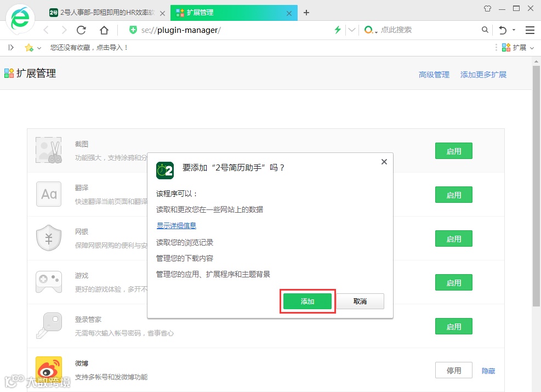Click the green security shield in address bar
This screenshot has width=541, height=392.
click(x=133, y=30)
